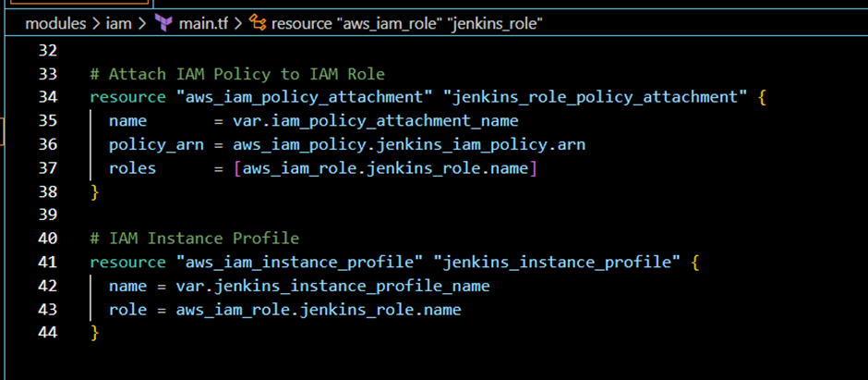Screen dimensions: 868x380
Task: Click "aws_iam_instance_profile" resource type string
Action: 299,263
